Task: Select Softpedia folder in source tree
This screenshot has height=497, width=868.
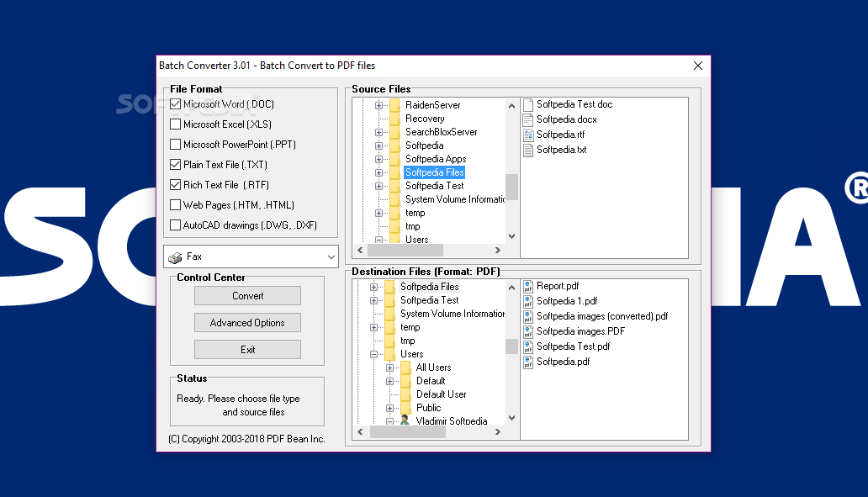Action: (425, 145)
